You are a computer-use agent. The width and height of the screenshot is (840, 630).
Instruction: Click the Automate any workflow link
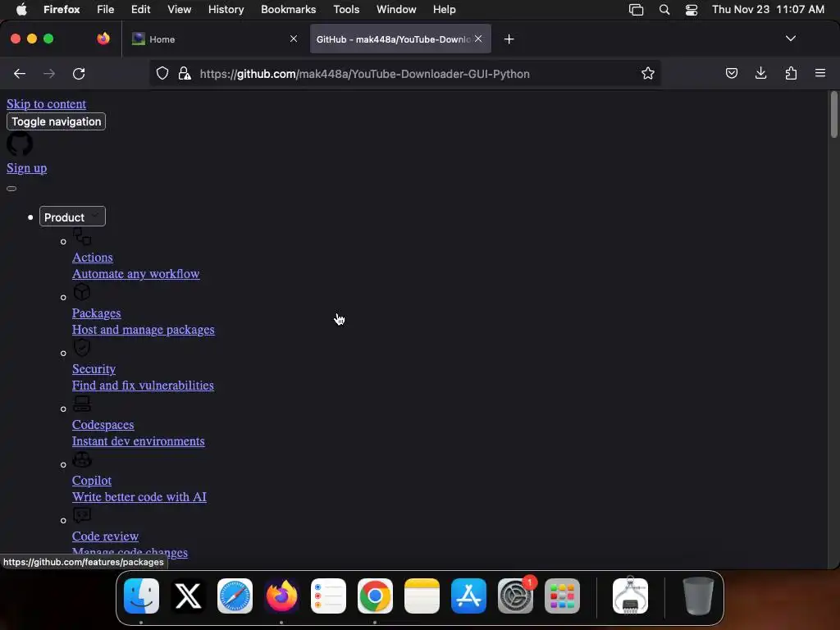136,274
